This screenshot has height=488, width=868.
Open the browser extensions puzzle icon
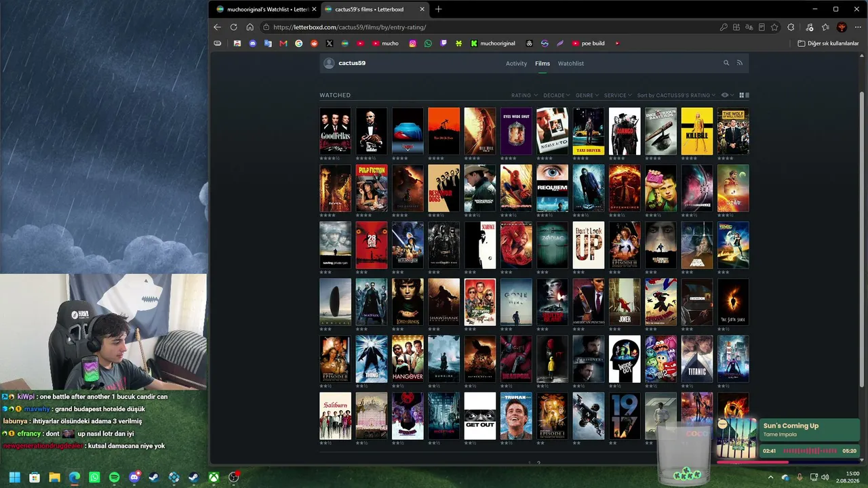click(x=791, y=27)
